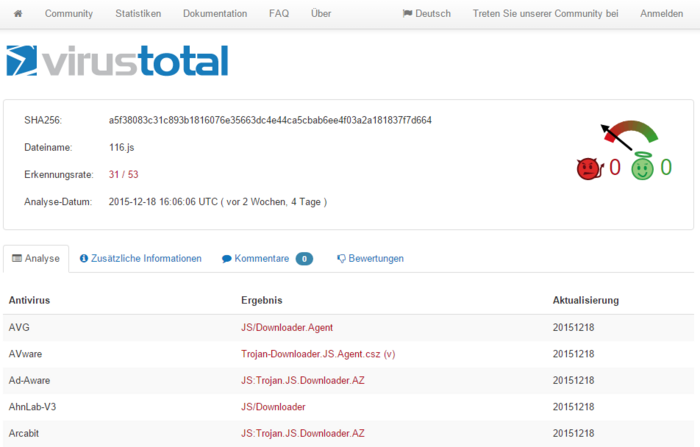Click the Über navbar link
The height and width of the screenshot is (447, 700).
point(321,14)
